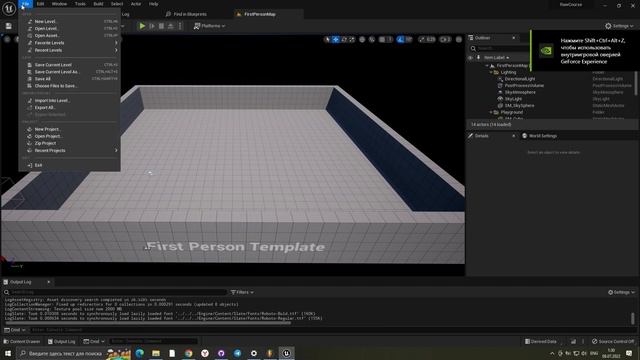Viewport: 640px width, 360px height.
Task: Select SkyLight in the Outliner
Action: 513,99
